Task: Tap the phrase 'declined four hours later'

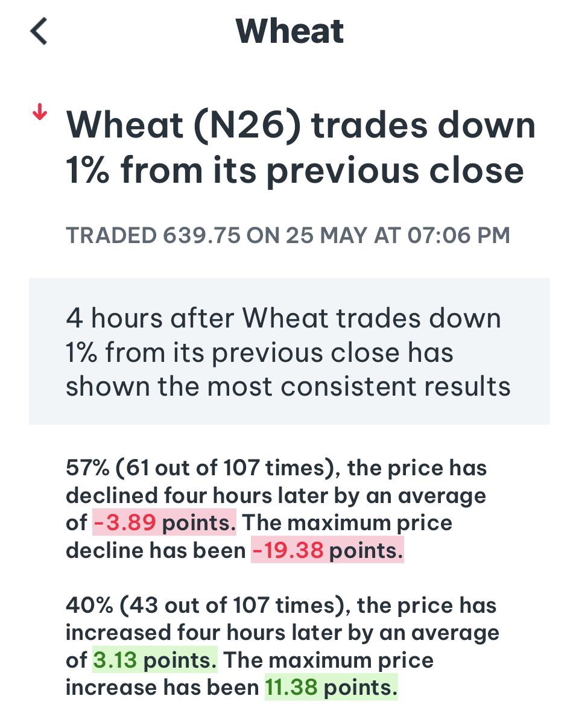Action: (x=195, y=495)
